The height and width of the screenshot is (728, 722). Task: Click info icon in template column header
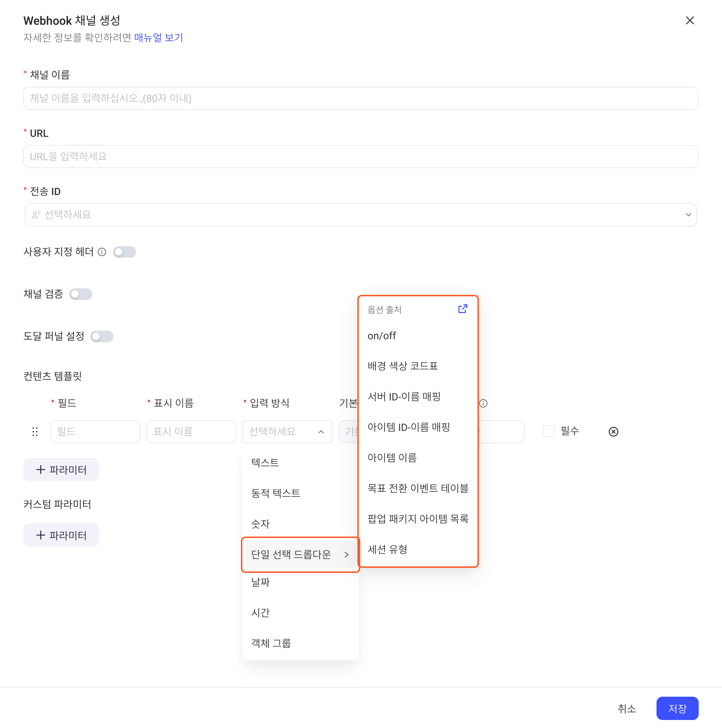(483, 403)
